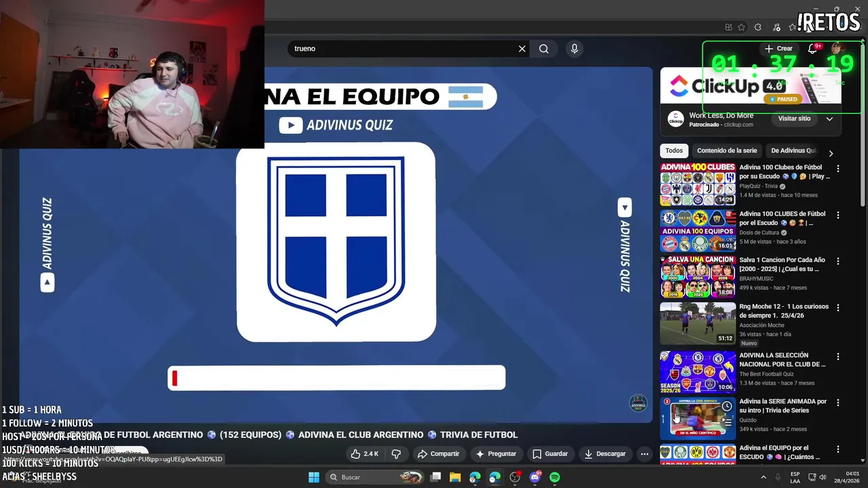Open Adivina la SERIE ANIMADA thumbnail
The height and width of the screenshot is (488, 868).
pyautogui.click(x=698, y=418)
